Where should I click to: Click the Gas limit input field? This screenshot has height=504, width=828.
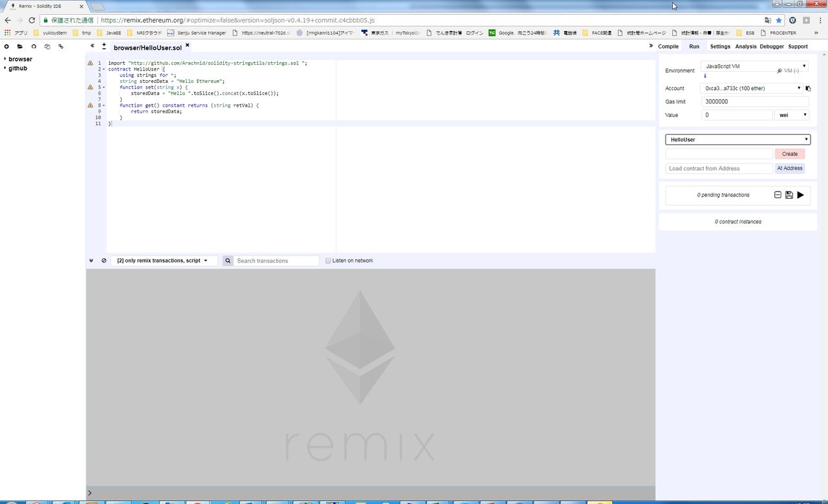tap(755, 102)
